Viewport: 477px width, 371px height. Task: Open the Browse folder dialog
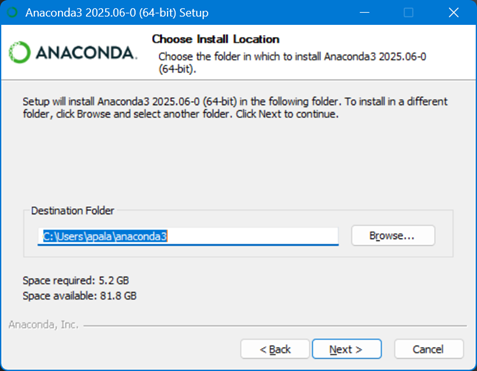[393, 236]
